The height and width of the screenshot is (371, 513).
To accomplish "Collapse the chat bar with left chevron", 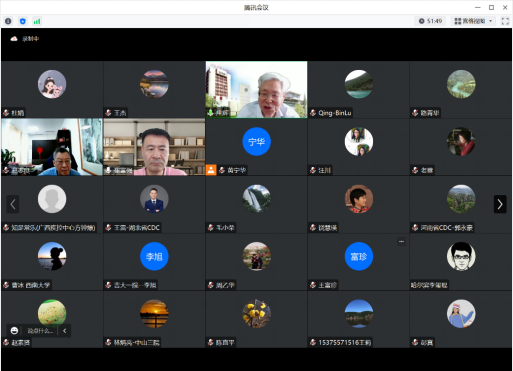I will point(65,331).
